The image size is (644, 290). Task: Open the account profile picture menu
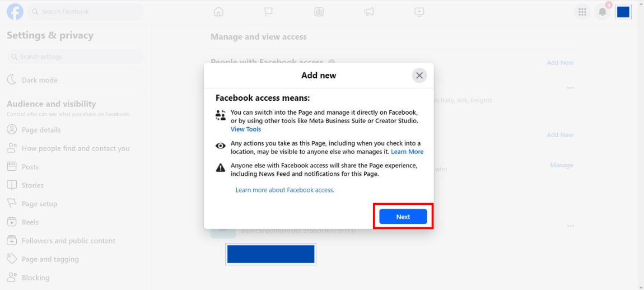pyautogui.click(x=623, y=12)
